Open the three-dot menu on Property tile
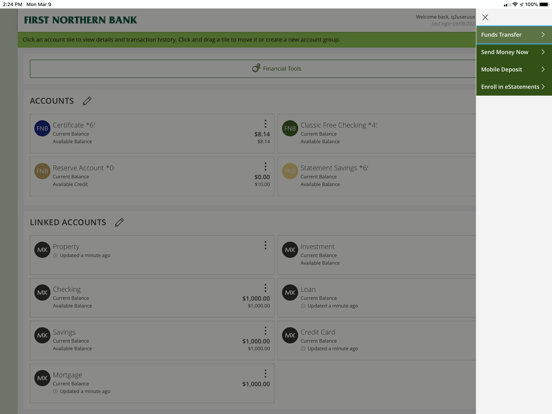Viewport: 552px width, 414px height. [x=265, y=245]
